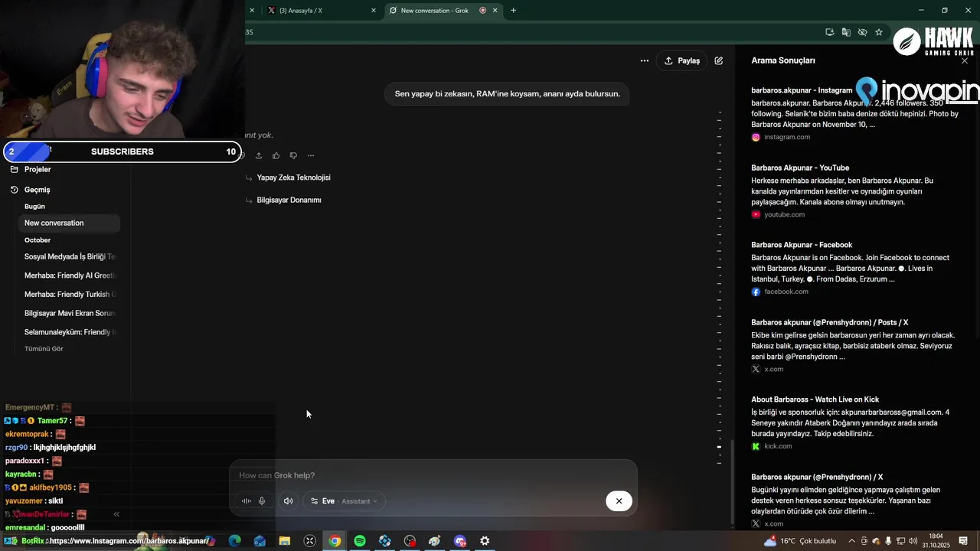Switch to the Anasayfa / X tab
Viewport: 980px width, 551px height.
coord(320,11)
